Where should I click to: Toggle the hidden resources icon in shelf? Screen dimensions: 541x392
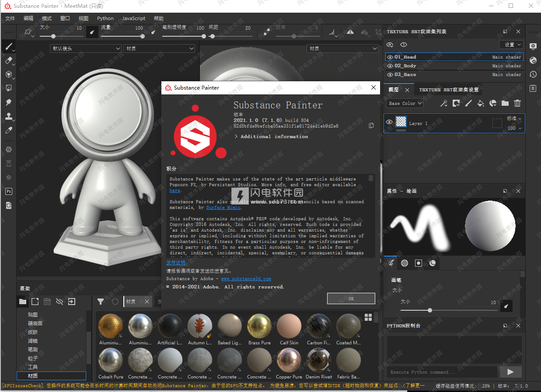tap(59, 302)
